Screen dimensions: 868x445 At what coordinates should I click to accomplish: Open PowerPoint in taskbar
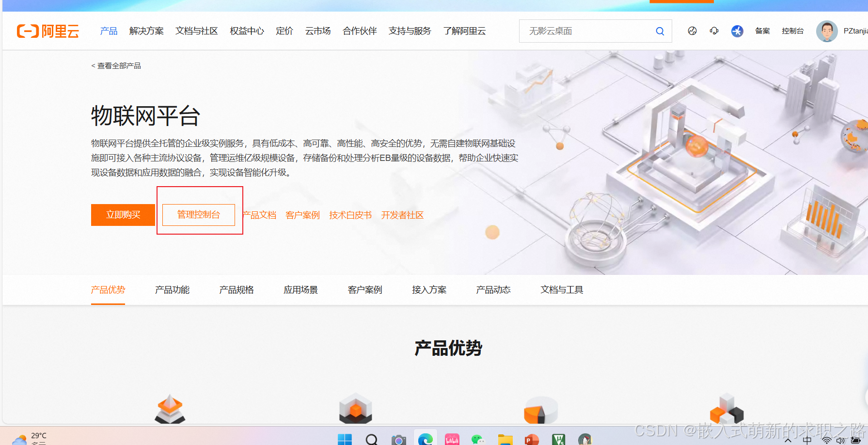(532, 440)
